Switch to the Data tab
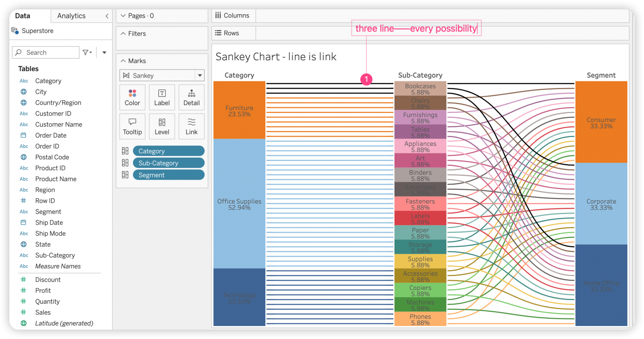Screen dimensions: 644x339 (x=23, y=16)
